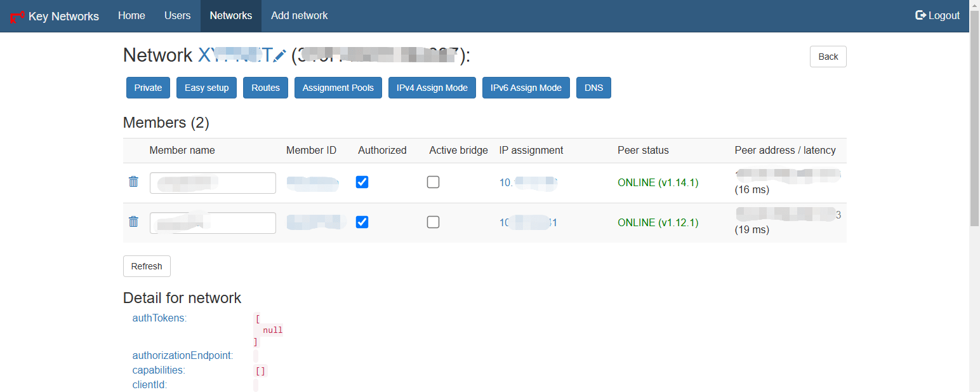Delete the member with 16 ms latency
Viewport: 980px width, 392px height.
click(x=133, y=182)
